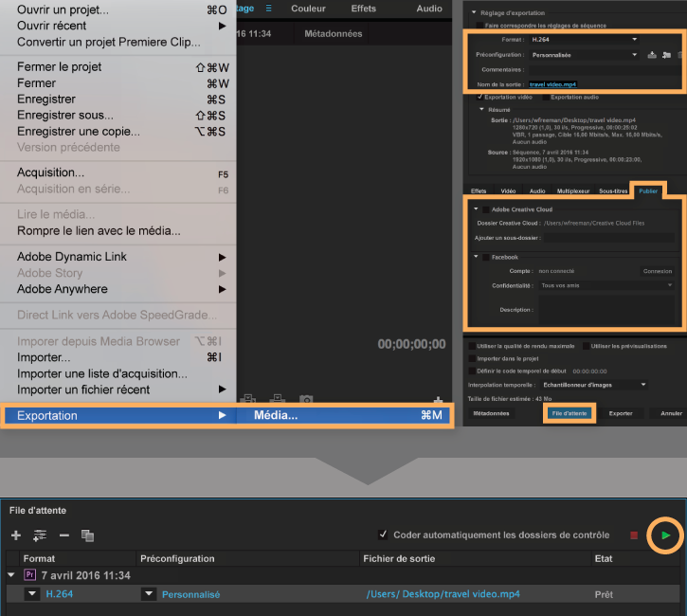
Task: Switch to the Vidéo tab in export settings
Action: [x=508, y=191]
